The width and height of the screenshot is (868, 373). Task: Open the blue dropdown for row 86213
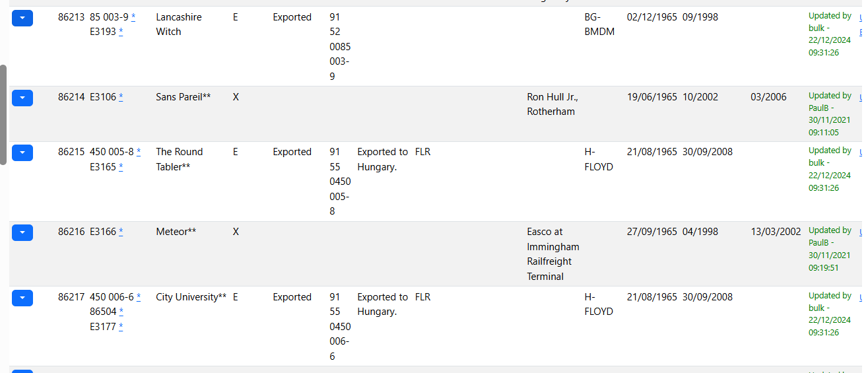coord(22,18)
